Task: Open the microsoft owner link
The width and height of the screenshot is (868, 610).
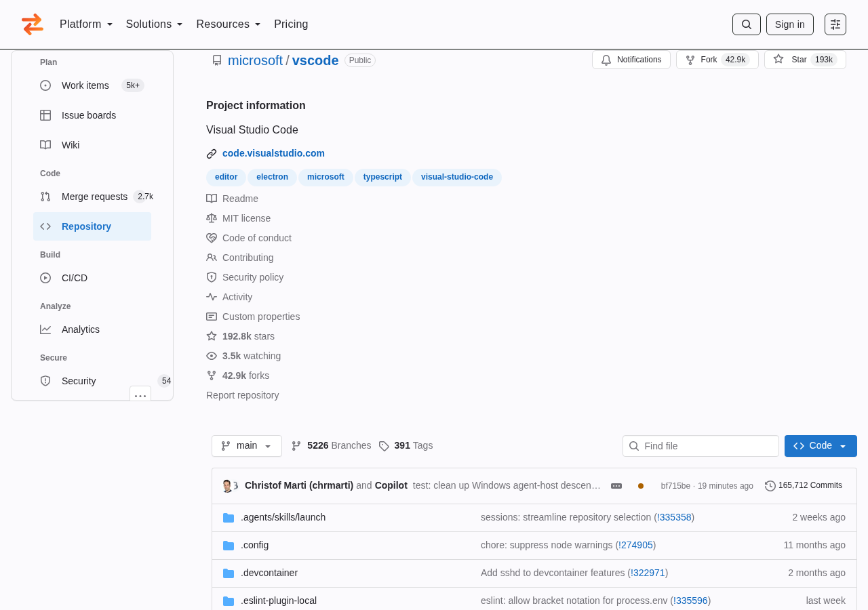Action: pyautogui.click(x=255, y=60)
